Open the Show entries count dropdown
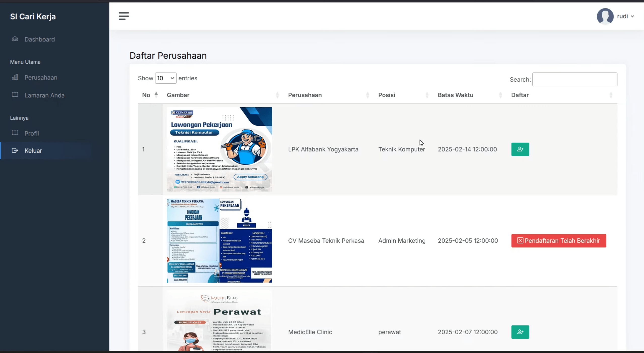 pyautogui.click(x=166, y=78)
